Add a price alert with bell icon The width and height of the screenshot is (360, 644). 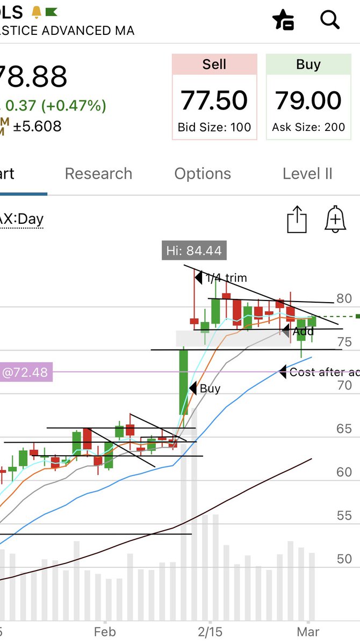(x=335, y=220)
